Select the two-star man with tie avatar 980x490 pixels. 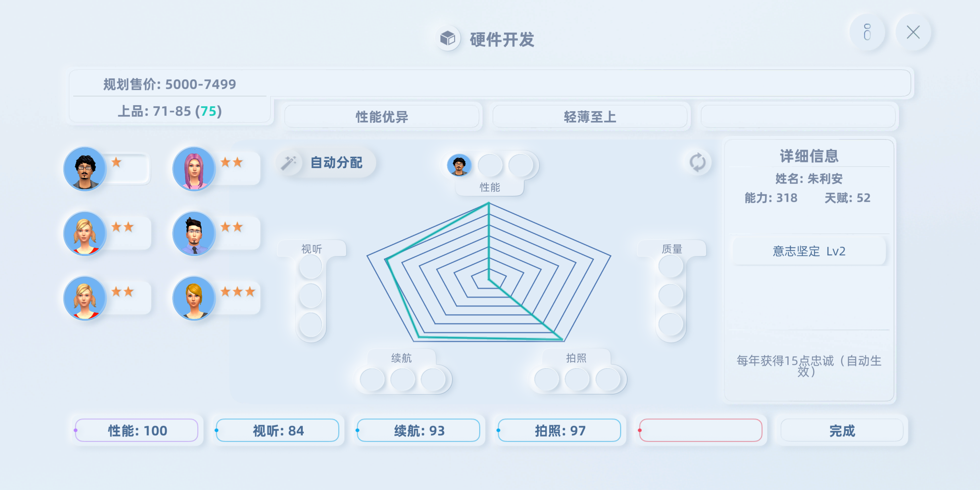[194, 233]
